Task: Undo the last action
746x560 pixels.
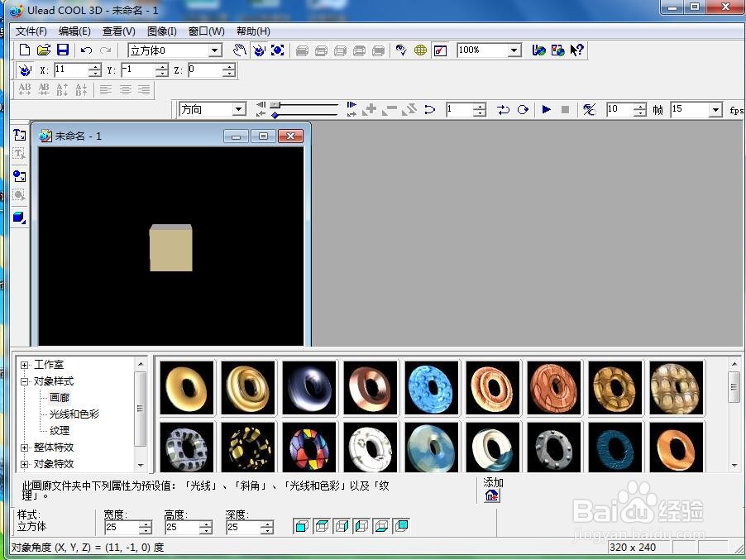Action: (86, 50)
